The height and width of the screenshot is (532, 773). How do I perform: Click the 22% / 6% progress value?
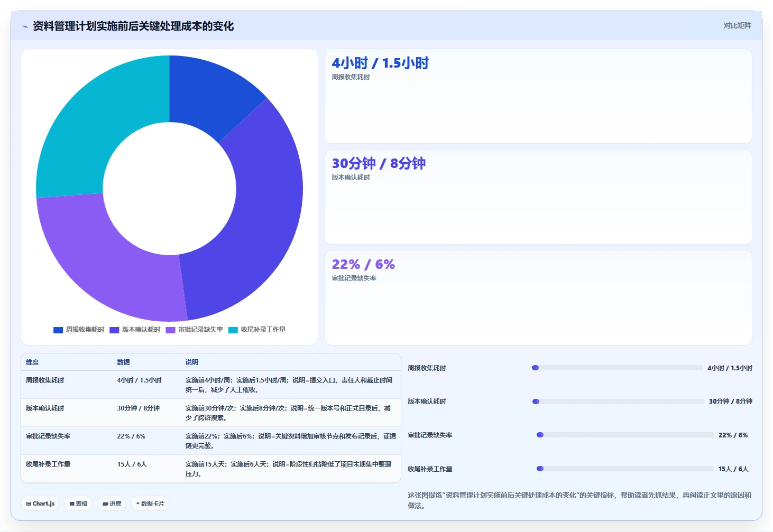point(733,435)
